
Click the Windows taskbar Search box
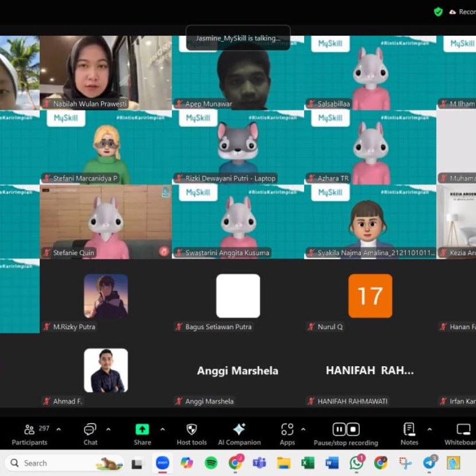pos(63,463)
